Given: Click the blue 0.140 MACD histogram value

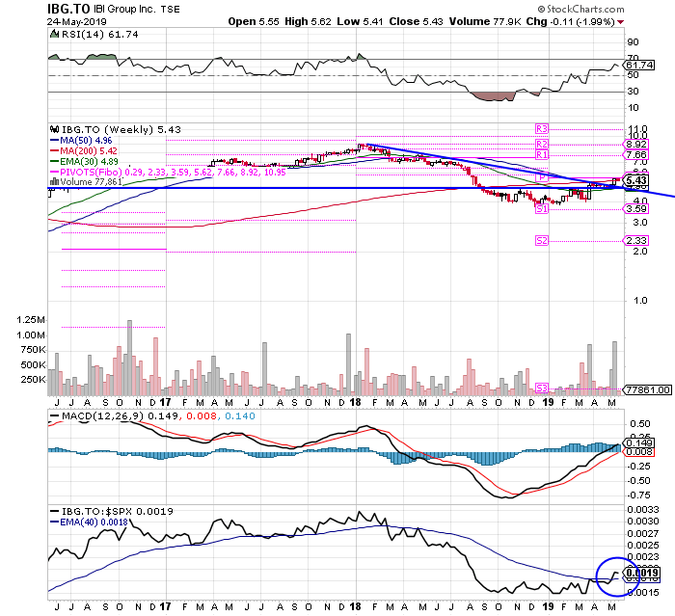Looking at the screenshot, I should pos(240,416).
